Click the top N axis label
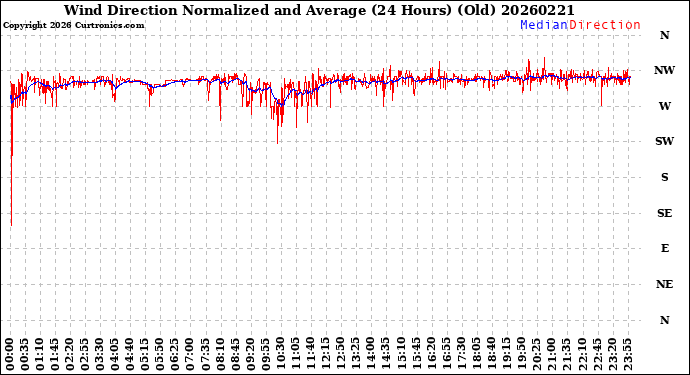 664,35
